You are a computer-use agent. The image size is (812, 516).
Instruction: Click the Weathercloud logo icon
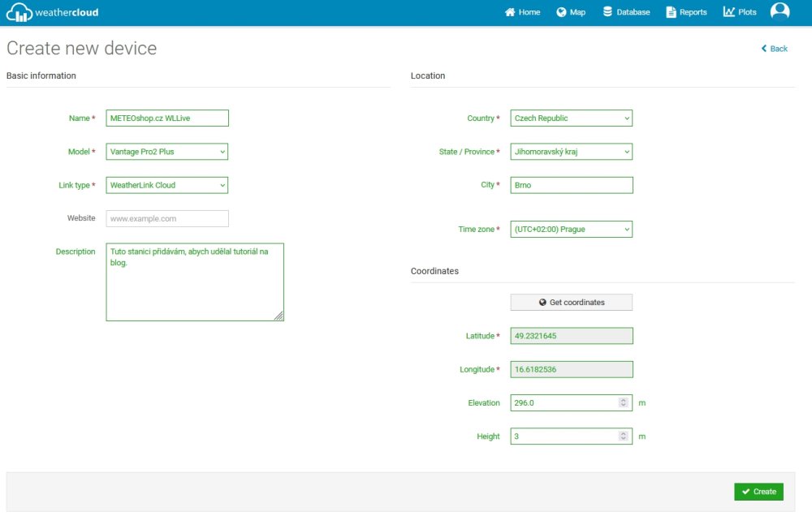coord(19,13)
